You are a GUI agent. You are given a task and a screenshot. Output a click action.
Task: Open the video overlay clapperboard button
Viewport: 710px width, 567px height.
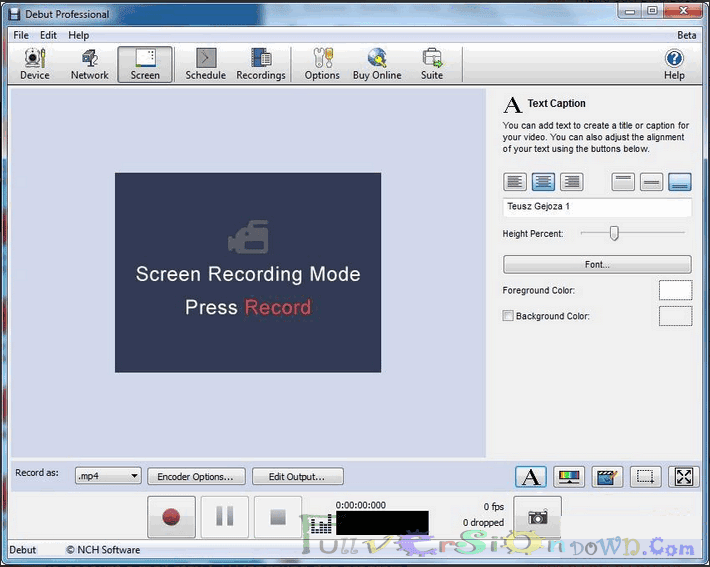click(607, 477)
